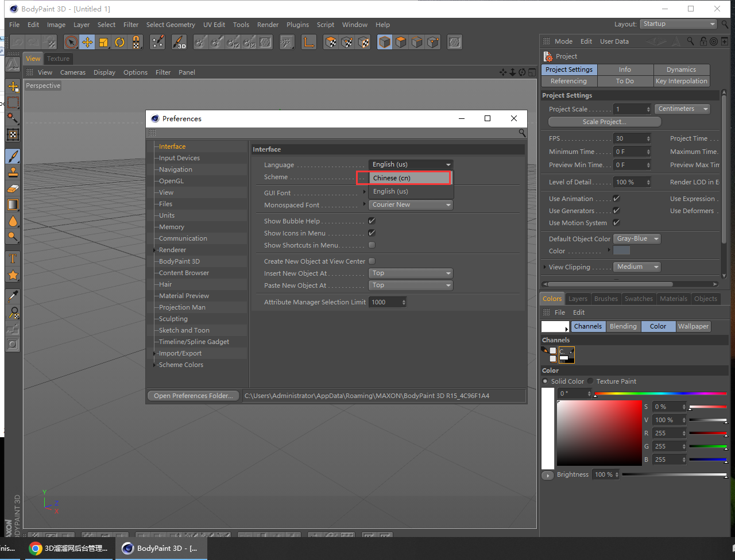Select the Blending button in Colors panel
This screenshot has height=560, width=735.
point(623,326)
